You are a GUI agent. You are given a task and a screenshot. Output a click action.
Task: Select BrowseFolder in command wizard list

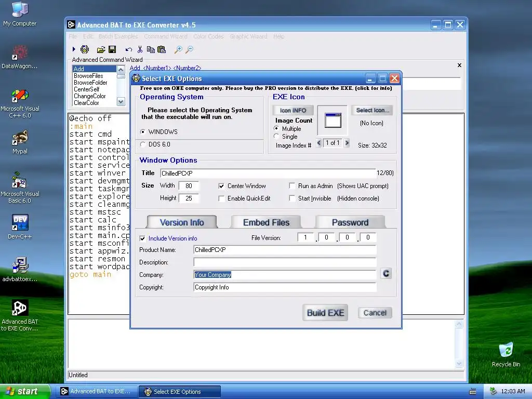pyautogui.click(x=95, y=83)
